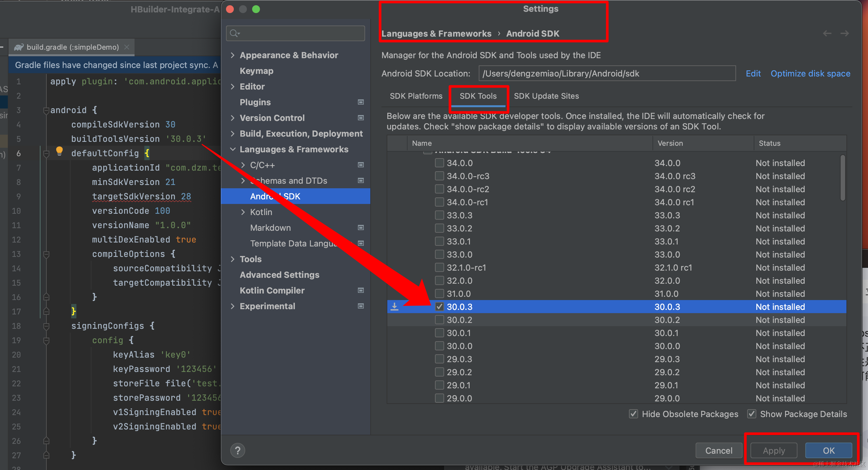This screenshot has width=868, height=470.
Task: Click the search magnifier icon in settings
Action: pos(234,33)
